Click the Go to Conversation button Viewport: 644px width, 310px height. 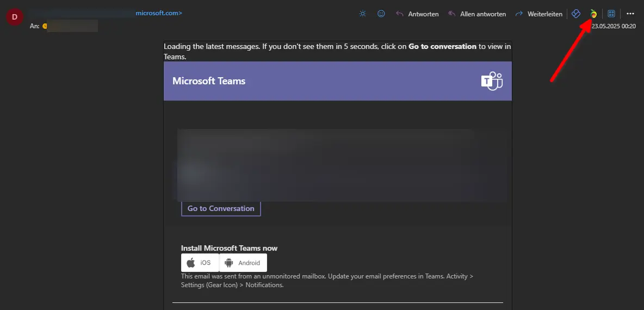click(221, 208)
